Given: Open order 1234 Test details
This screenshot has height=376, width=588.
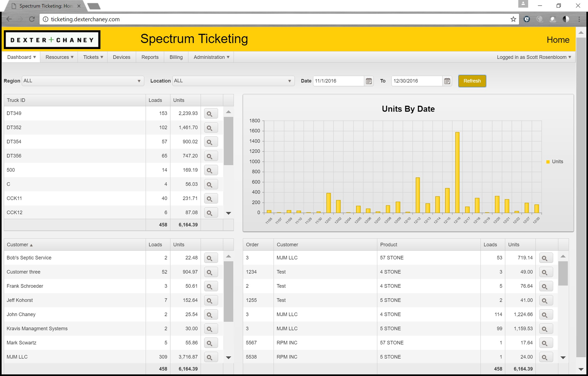Looking at the screenshot, I should tap(546, 272).
